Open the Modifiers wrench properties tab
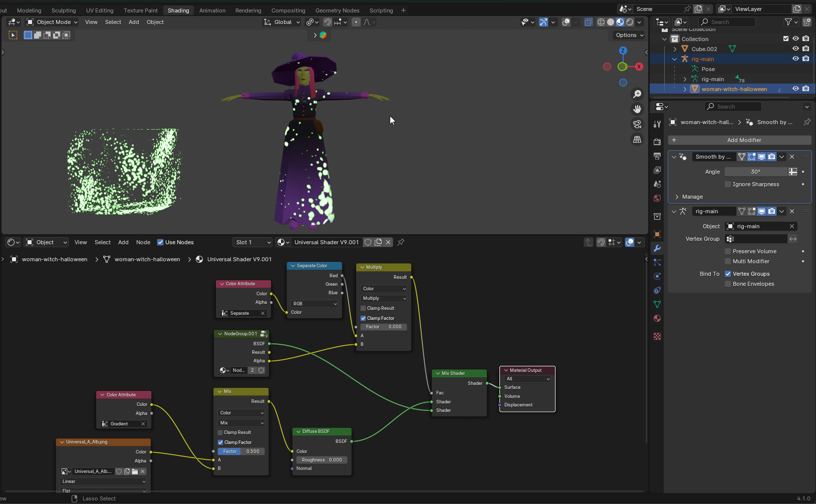 (657, 248)
